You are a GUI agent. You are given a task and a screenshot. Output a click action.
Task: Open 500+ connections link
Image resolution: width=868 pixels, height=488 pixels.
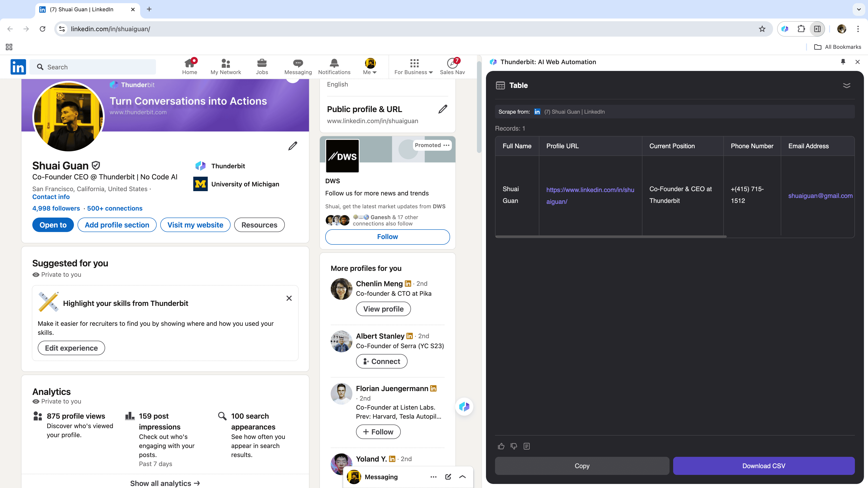tap(115, 209)
